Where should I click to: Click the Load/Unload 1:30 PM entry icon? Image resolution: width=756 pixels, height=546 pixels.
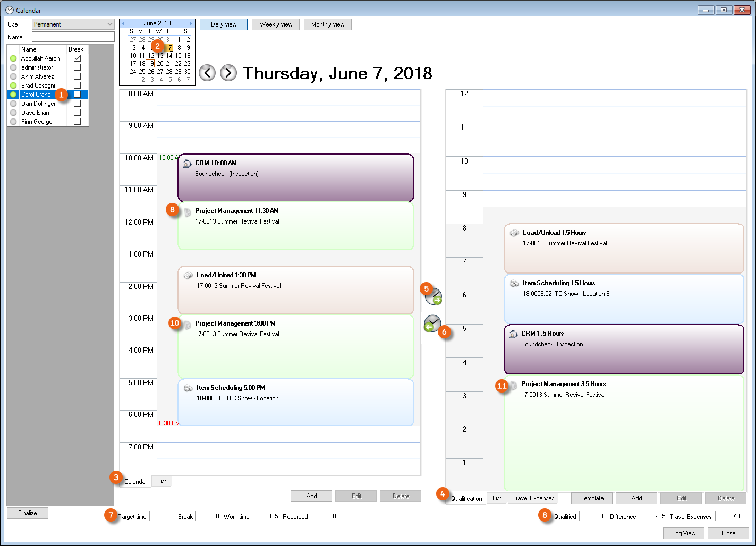188,276
